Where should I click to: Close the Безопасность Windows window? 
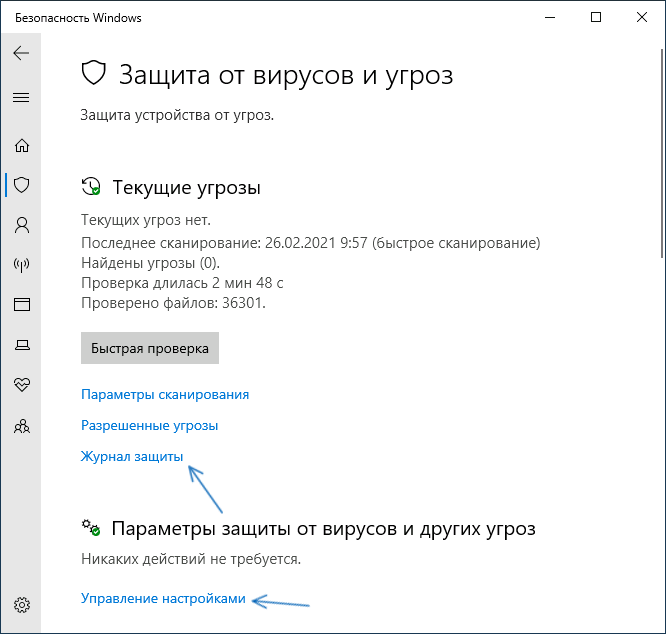[642, 17]
